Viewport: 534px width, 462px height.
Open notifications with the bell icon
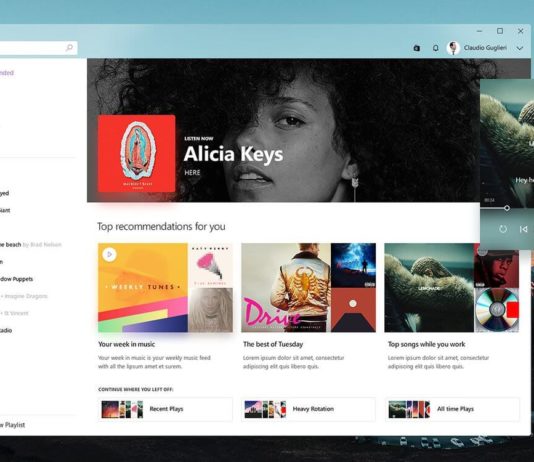coord(435,48)
